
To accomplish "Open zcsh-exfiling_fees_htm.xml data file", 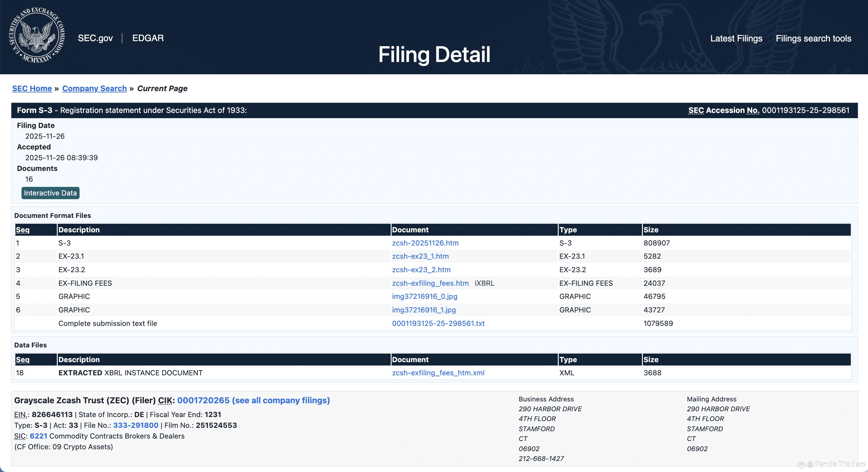I will 438,373.
